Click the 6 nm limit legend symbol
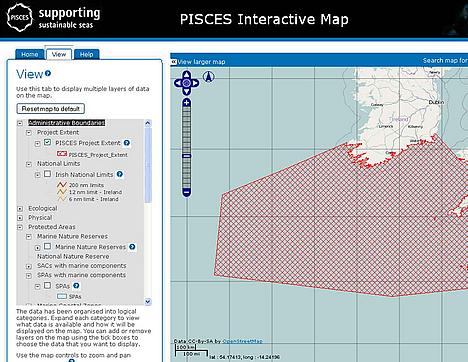This screenshot has width=468, height=362. (62, 199)
